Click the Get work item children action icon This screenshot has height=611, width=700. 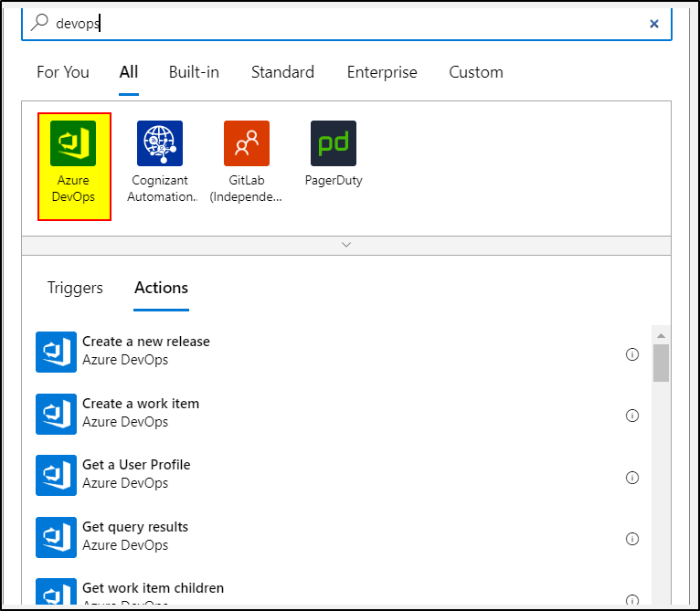tap(57, 592)
